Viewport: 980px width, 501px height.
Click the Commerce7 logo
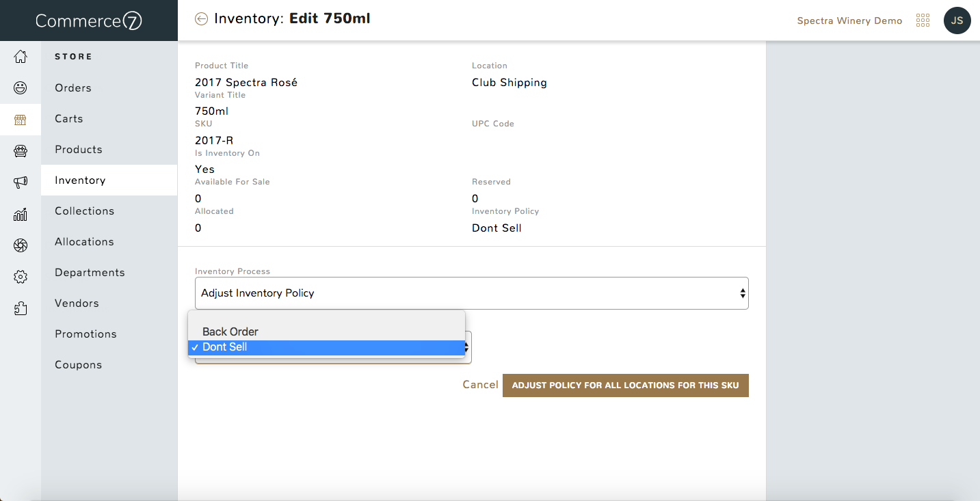(89, 21)
